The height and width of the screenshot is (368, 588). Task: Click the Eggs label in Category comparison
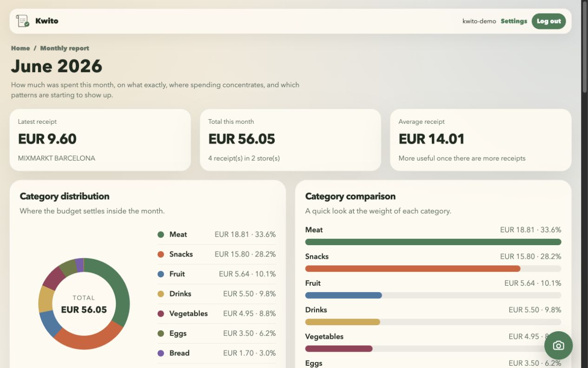[x=314, y=363]
